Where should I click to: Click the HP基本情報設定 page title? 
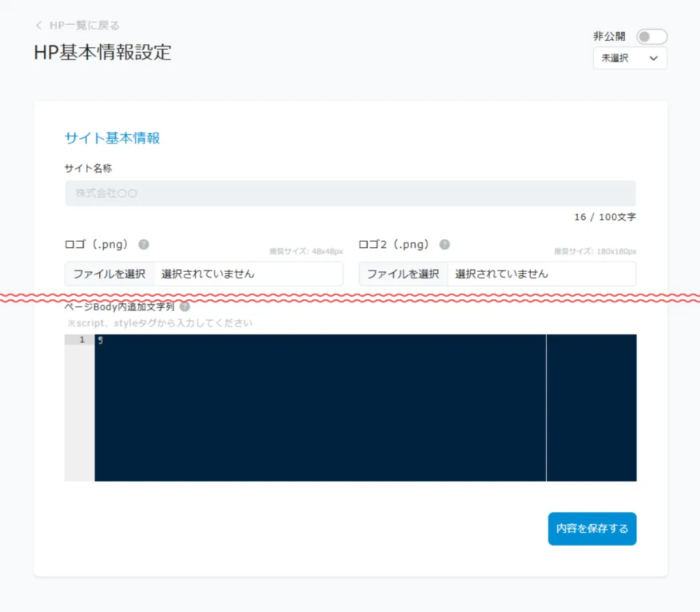103,53
